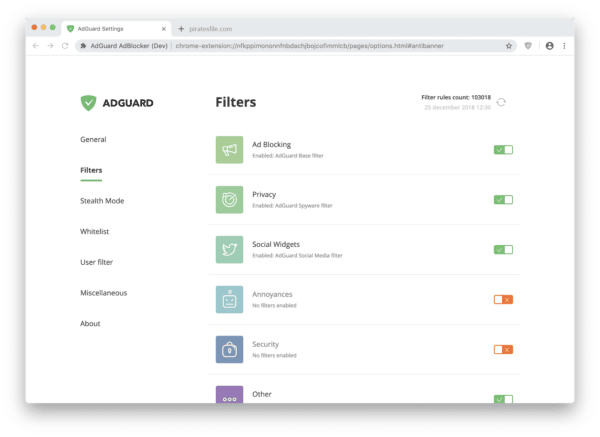
Task: Disable the Privacy toggle
Action: coord(503,199)
